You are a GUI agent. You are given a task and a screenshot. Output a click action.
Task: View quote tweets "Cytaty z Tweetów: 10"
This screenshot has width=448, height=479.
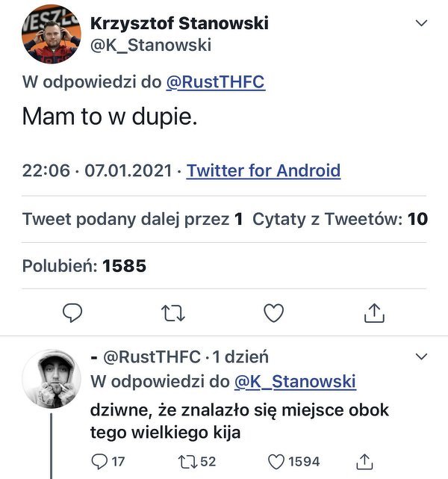(340, 219)
